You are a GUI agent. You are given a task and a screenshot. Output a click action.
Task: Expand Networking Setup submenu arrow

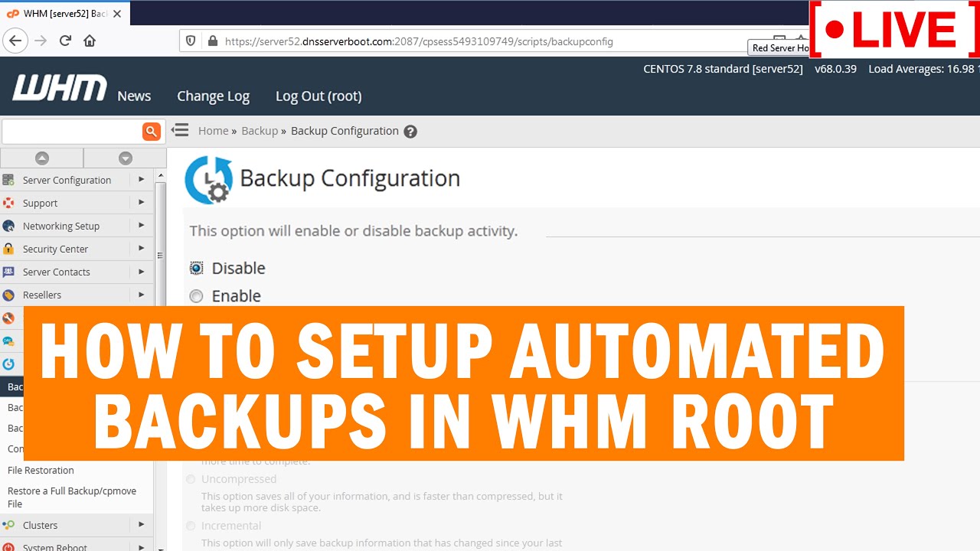pyautogui.click(x=141, y=225)
